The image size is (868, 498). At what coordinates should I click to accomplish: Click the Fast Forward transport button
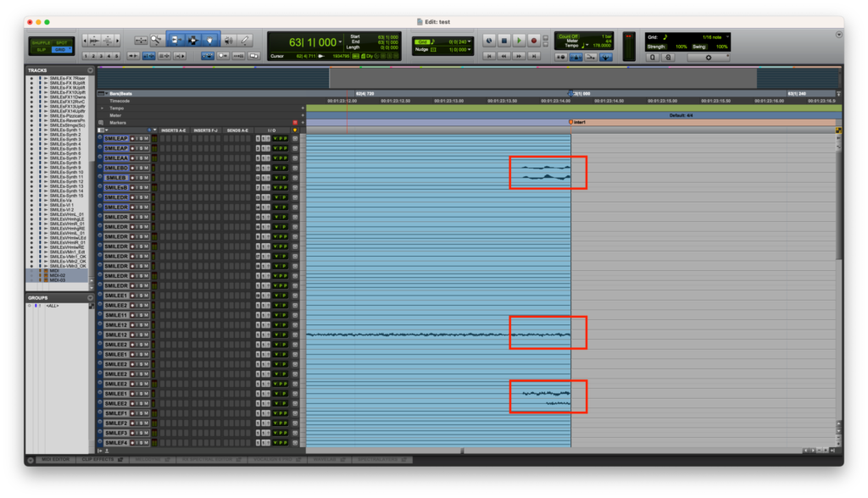(x=519, y=56)
